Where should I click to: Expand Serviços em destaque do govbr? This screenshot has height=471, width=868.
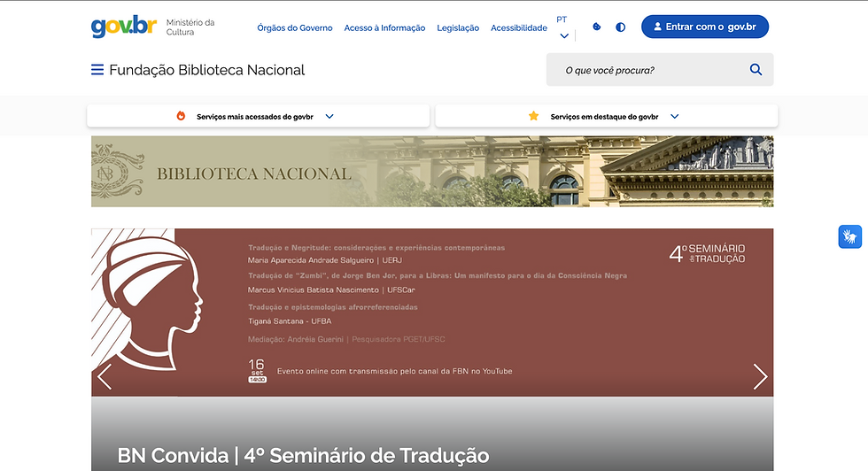pos(607,116)
